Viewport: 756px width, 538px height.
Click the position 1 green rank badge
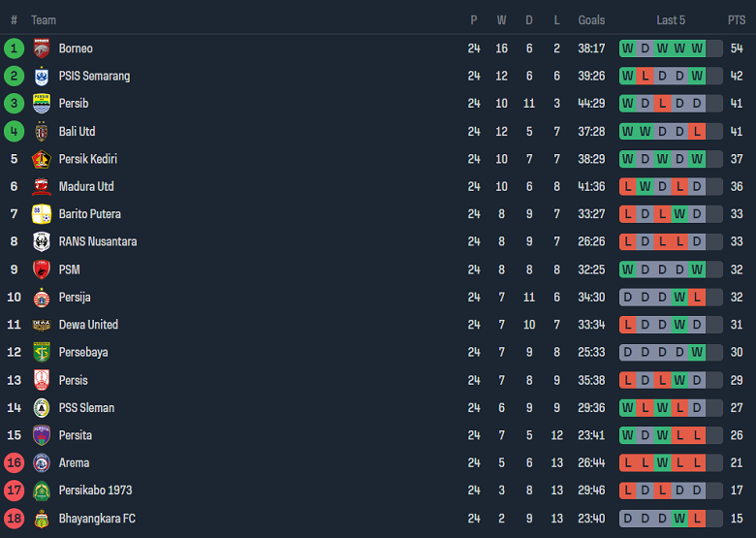point(14,48)
